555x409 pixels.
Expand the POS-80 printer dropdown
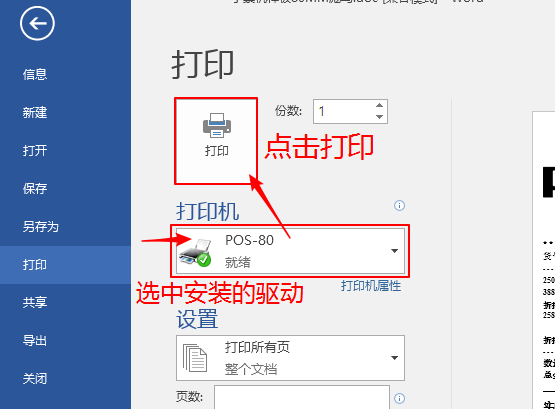pyautogui.click(x=394, y=251)
